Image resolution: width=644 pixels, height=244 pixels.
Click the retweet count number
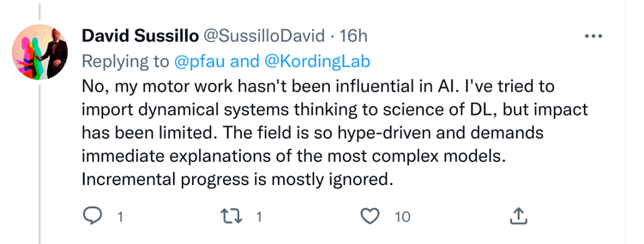coord(259,217)
